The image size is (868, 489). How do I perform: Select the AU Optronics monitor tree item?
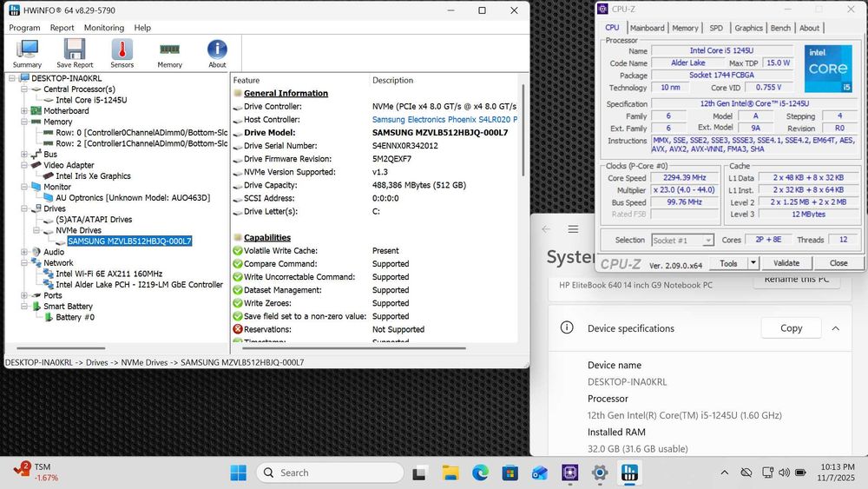pyautogui.click(x=133, y=198)
